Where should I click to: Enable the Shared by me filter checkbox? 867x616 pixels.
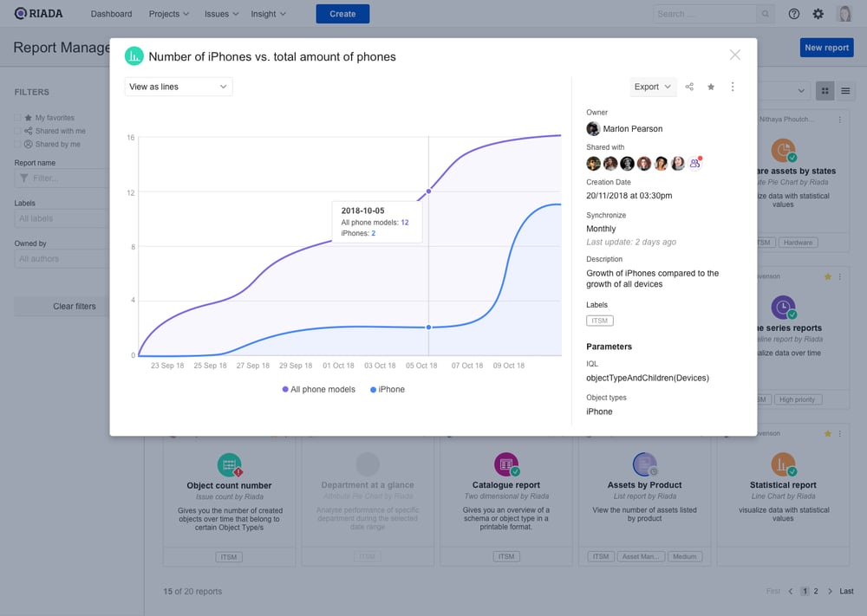[17, 144]
